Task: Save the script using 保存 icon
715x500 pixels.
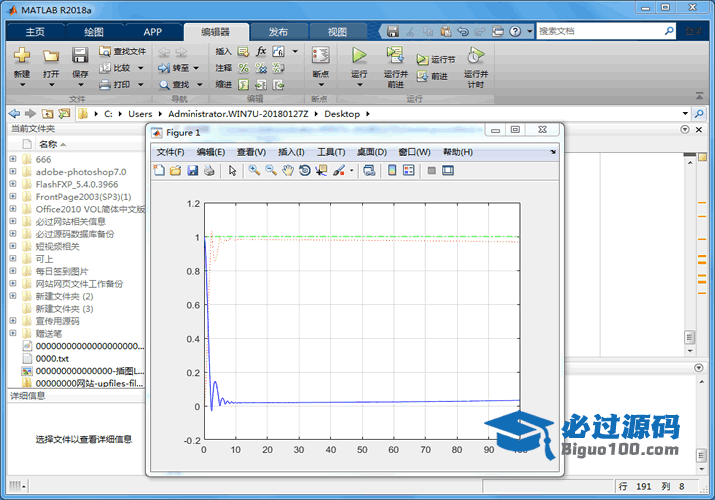Action: point(80,55)
